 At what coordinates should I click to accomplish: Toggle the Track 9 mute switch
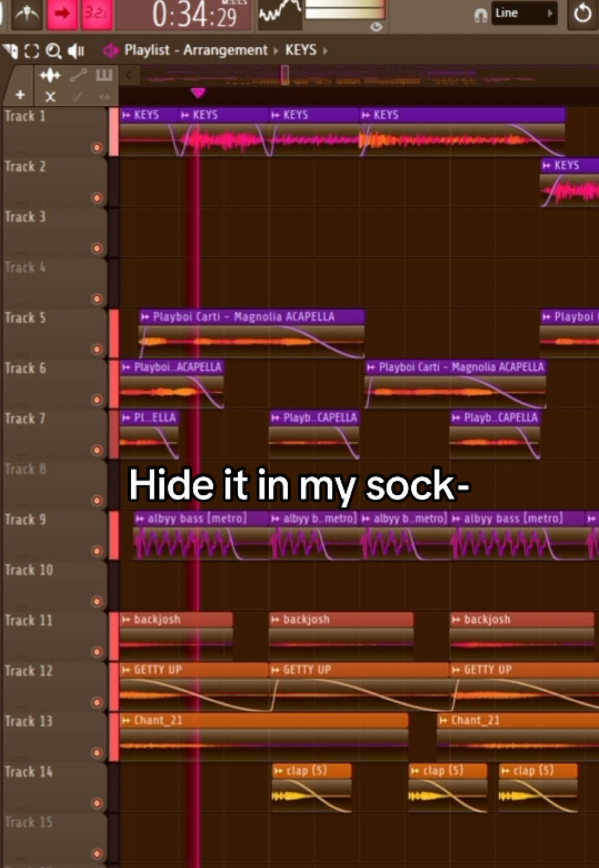[97, 551]
